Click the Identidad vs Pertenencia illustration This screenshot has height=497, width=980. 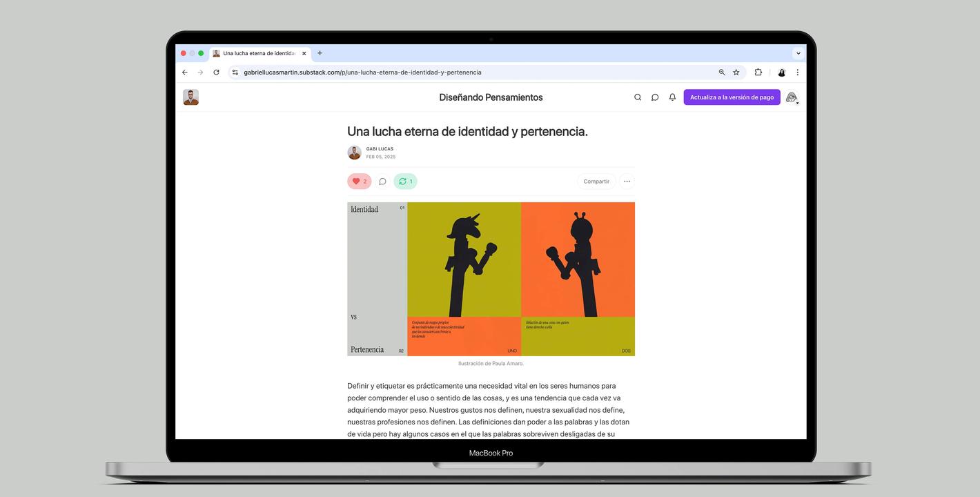pos(491,279)
